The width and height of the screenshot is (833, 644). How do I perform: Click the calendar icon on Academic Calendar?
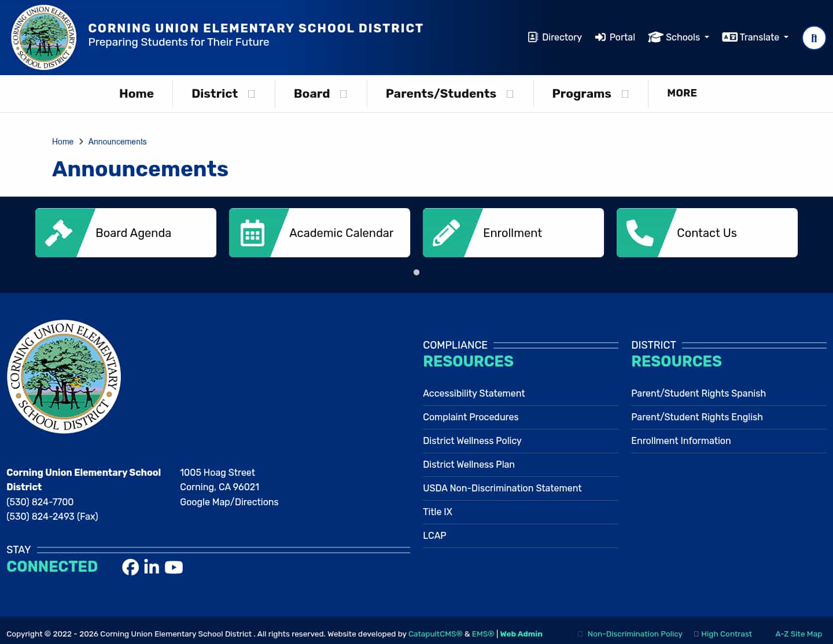click(x=252, y=233)
